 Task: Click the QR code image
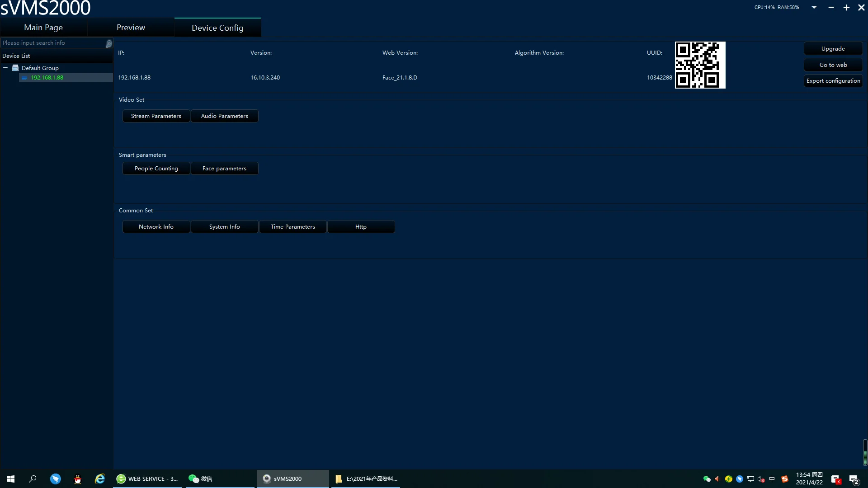(x=700, y=65)
